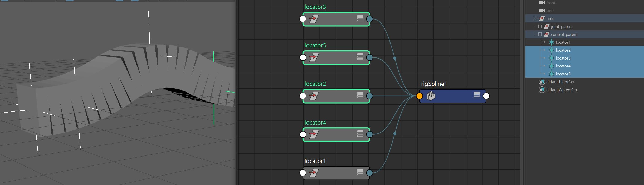Click locator5 node input port
This screenshot has height=185, width=644.
click(303, 57)
